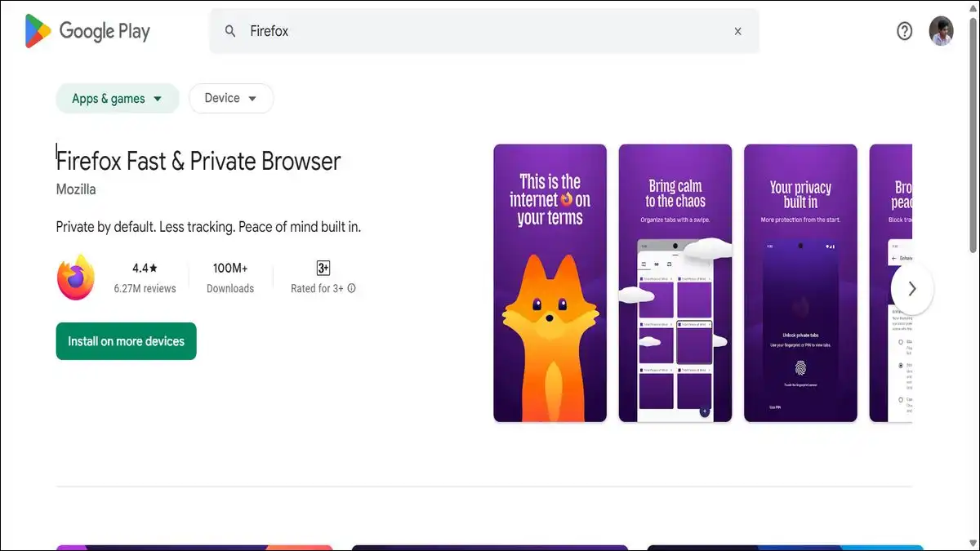Click the search magnifier icon
The height and width of the screenshot is (551, 980).
(231, 31)
